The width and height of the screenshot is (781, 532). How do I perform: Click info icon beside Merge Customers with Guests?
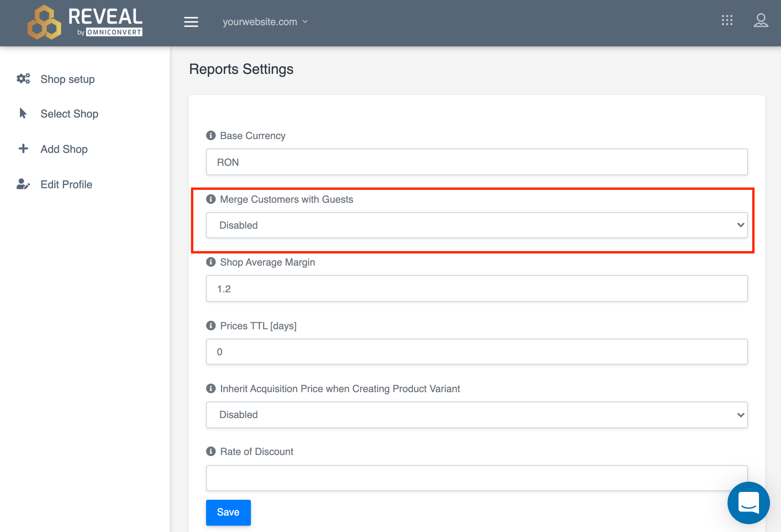coord(211,199)
